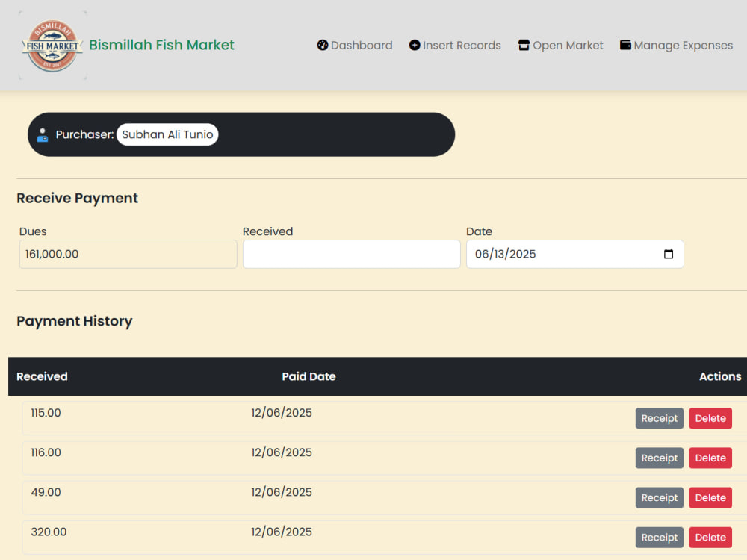This screenshot has height=560, width=747.
Task: Click the Bismillah Fish Market logo
Action: point(52,46)
